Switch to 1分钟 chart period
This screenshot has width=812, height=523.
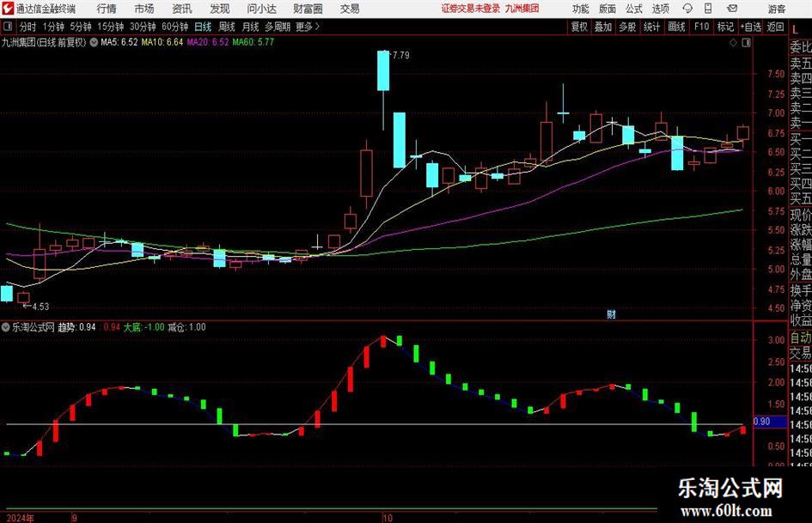click(x=53, y=27)
